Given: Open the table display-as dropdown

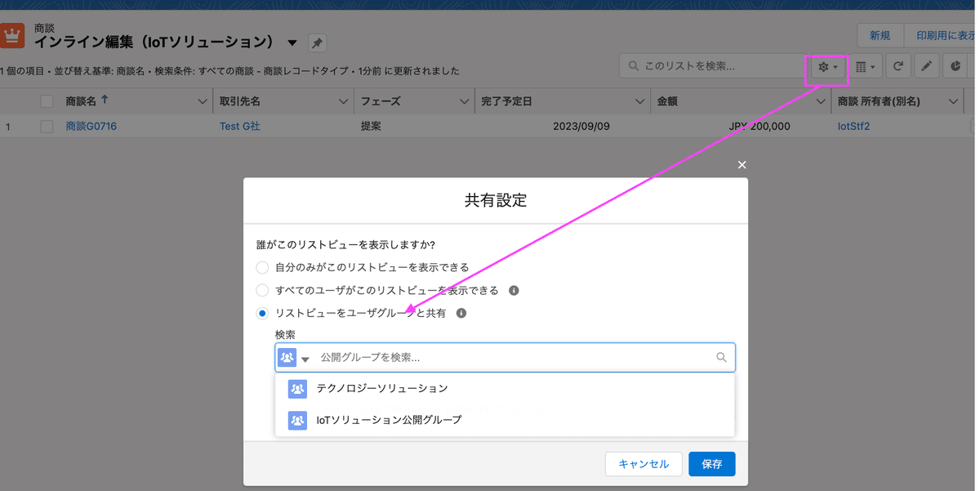Looking at the screenshot, I should tap(866, 67).
